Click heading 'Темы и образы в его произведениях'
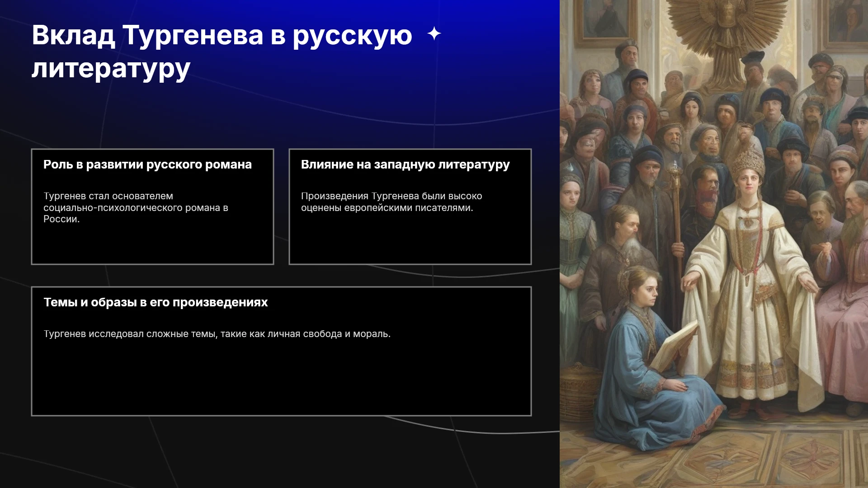 156,302
